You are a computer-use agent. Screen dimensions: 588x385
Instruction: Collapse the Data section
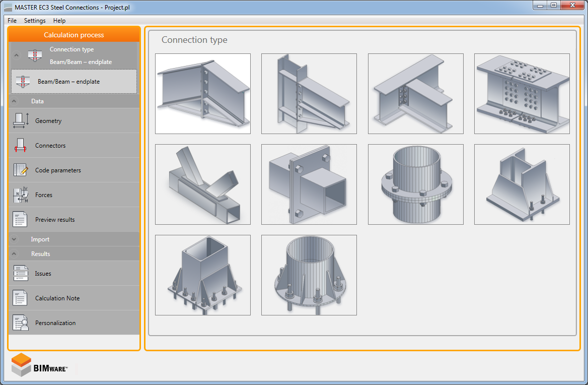pyautogui.click(x=14, y=101)
